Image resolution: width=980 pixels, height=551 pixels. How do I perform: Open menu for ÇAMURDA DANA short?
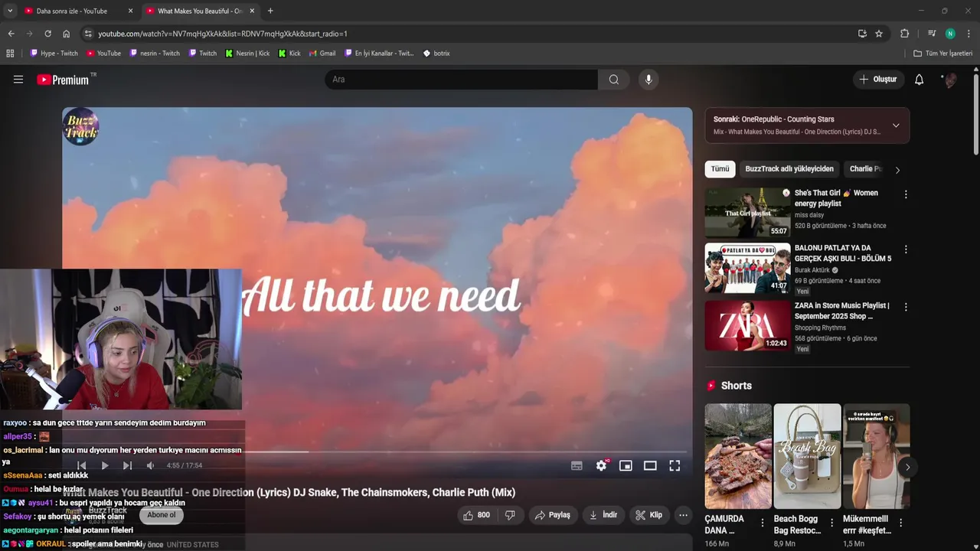point(763,523)
